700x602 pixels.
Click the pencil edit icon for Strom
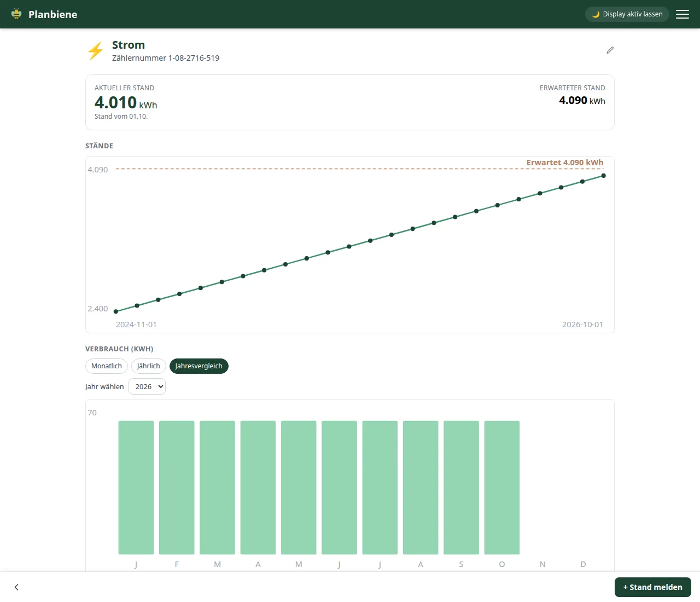pos(610,50)
